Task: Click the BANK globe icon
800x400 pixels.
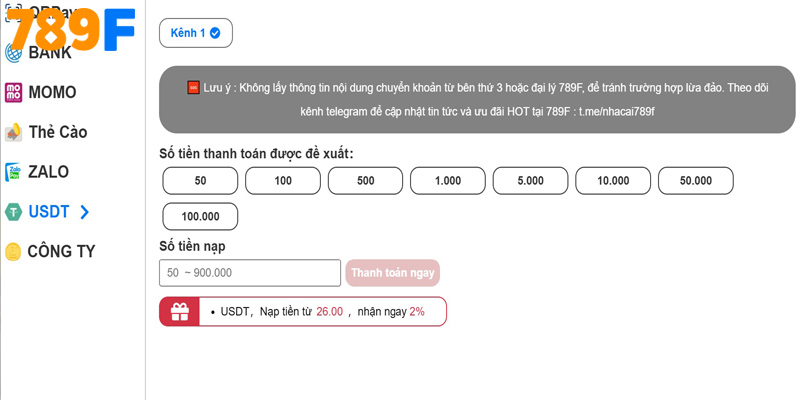Action: click(x=14, y=53)
